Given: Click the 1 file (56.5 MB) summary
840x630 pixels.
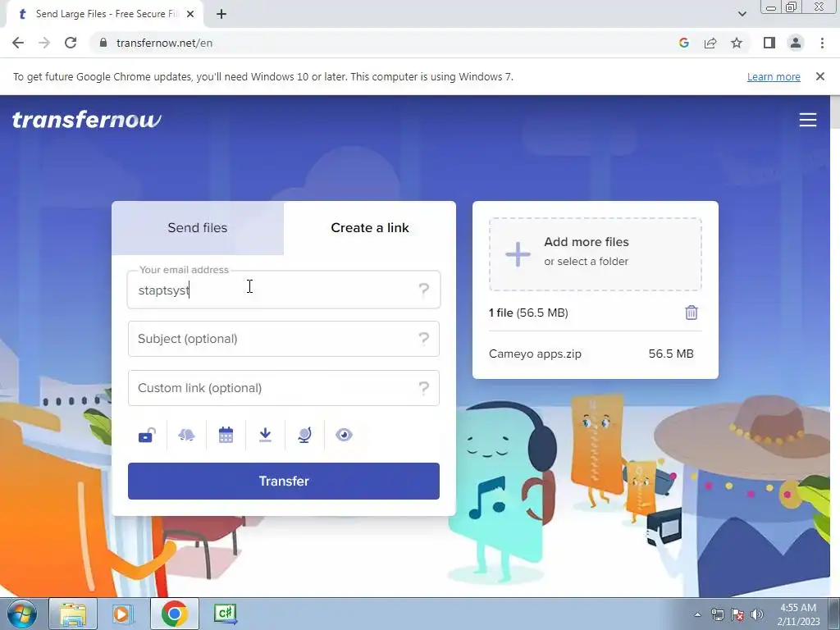Looking at the screenshot, I should [x=528, y=313].
